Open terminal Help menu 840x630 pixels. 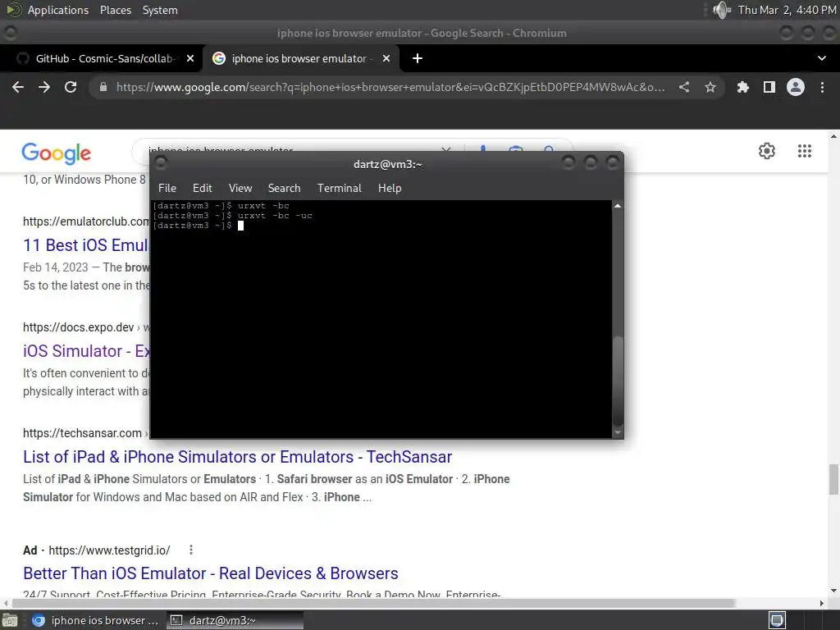(x=390, y=188)
